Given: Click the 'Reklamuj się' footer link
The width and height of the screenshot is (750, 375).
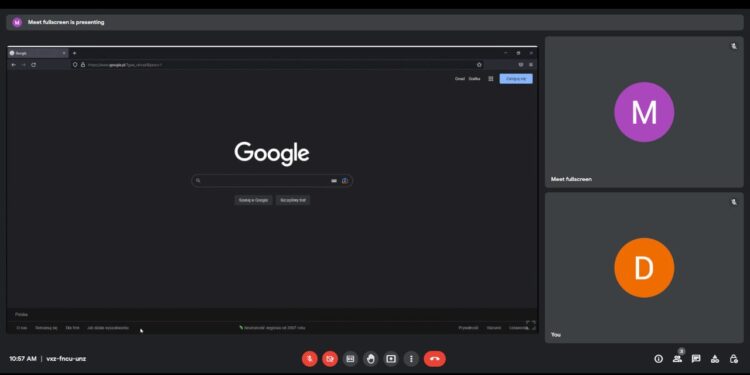Looking at the screenshot, I should (x=46, y=328).
